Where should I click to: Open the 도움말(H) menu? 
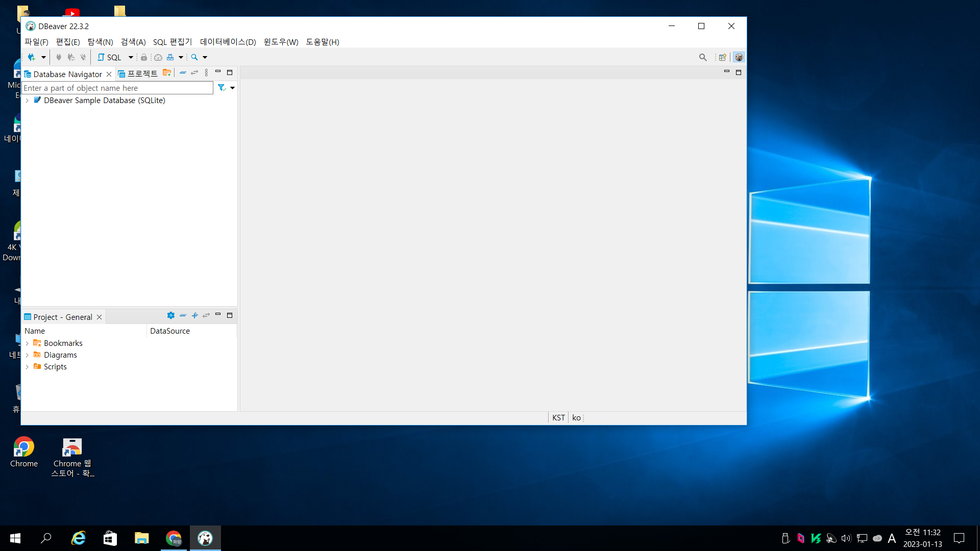click(323, 42)
